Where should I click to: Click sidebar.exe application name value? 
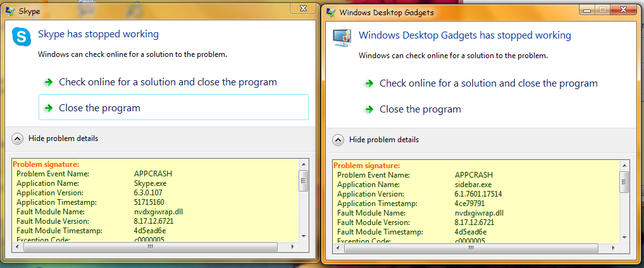pyautogui.click(x=473, y=185)
